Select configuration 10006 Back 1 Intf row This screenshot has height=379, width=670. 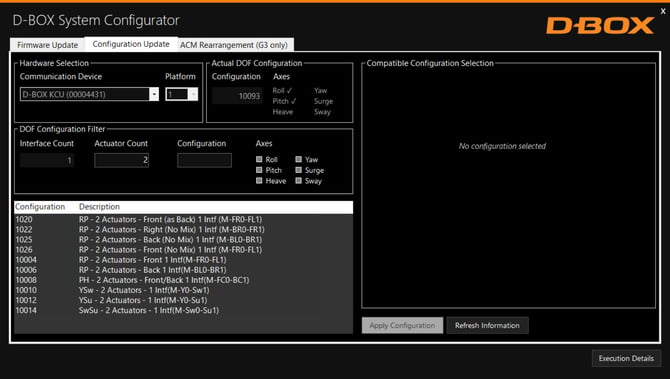coord(183,270)
